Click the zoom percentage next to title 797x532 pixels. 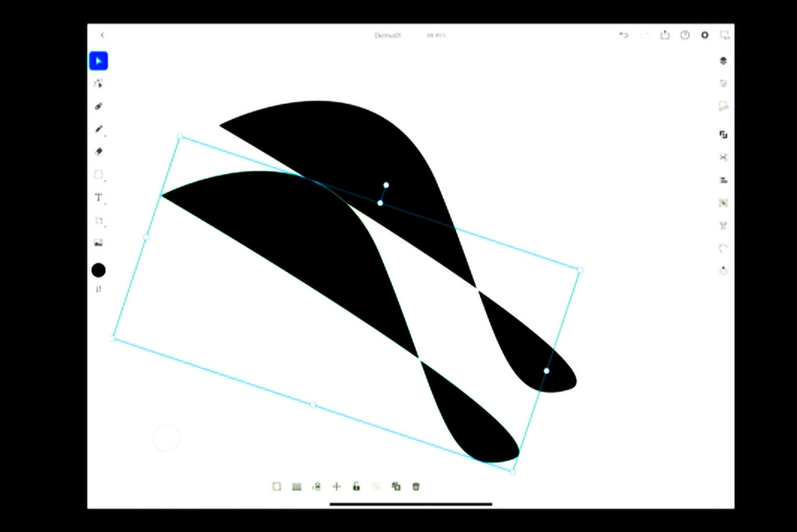click(436, 35)
